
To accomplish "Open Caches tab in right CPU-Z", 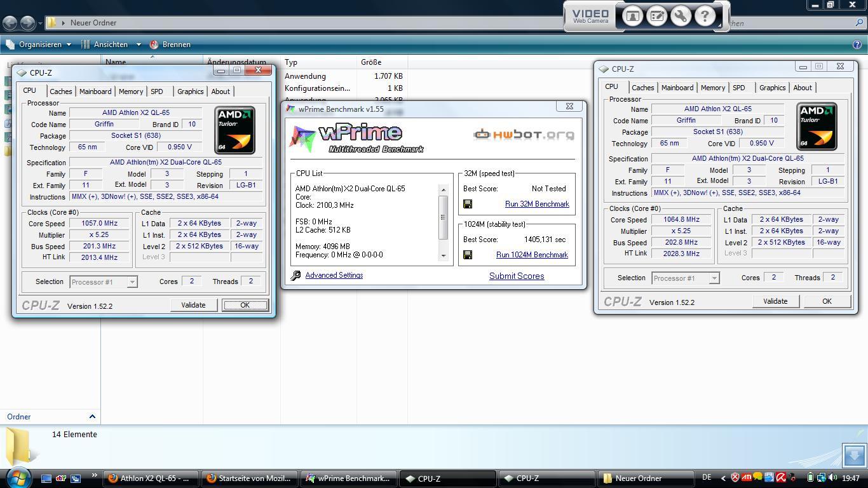I will pyautogui.click(x=643, y=88).
